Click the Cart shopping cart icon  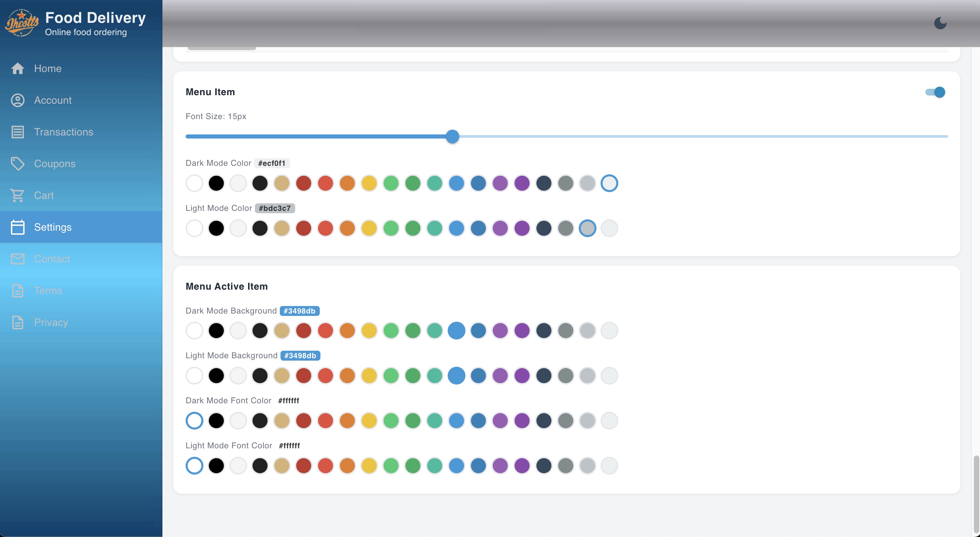(17, 195)
